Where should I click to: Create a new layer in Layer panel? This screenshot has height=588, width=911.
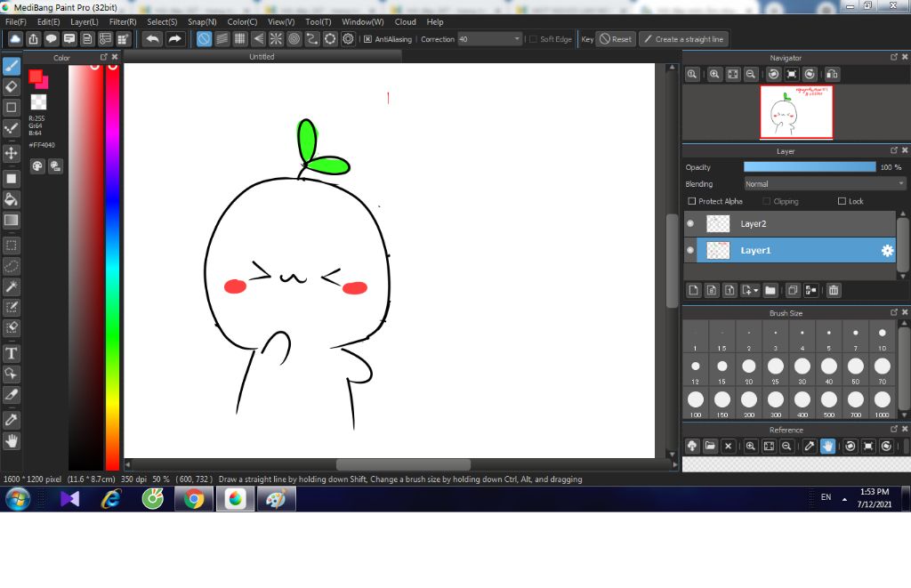tap(693, 290)
